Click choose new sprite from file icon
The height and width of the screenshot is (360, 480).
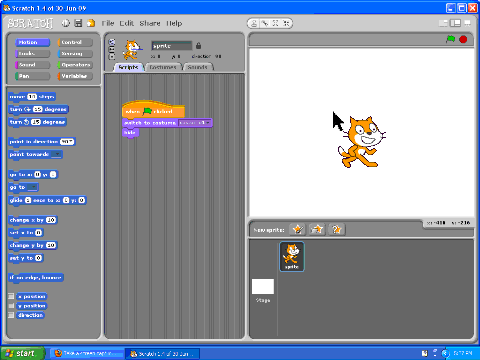tap(317, 229)
